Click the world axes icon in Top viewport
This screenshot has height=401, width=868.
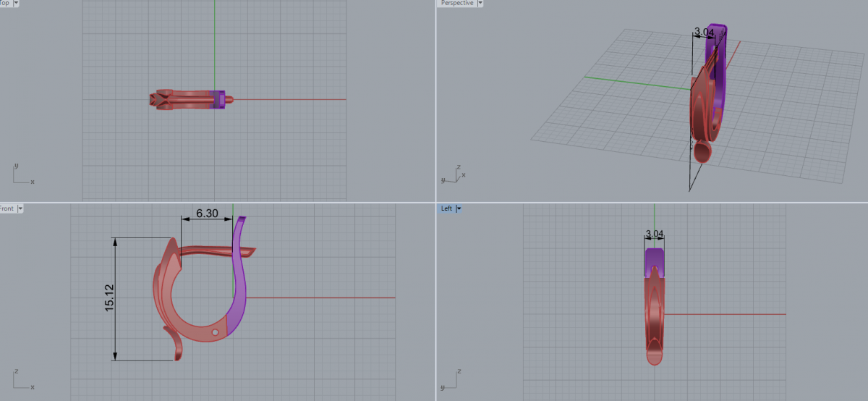22,174
